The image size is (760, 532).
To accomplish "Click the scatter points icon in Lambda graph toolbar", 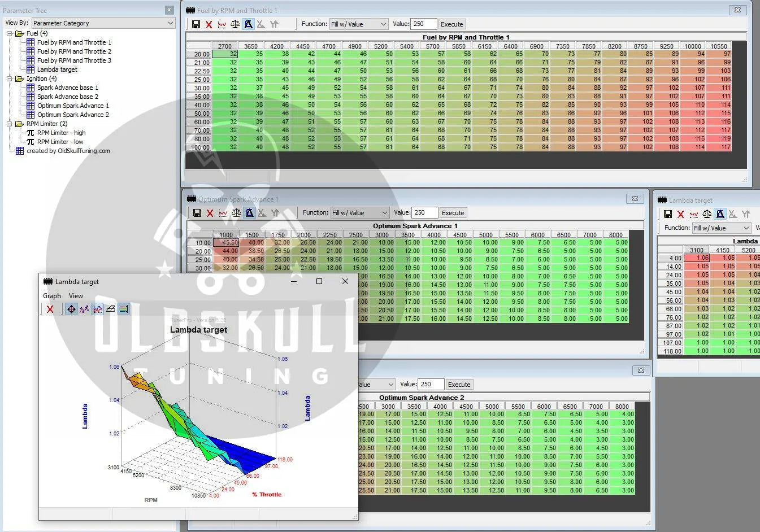I will [x=84, y=309].
